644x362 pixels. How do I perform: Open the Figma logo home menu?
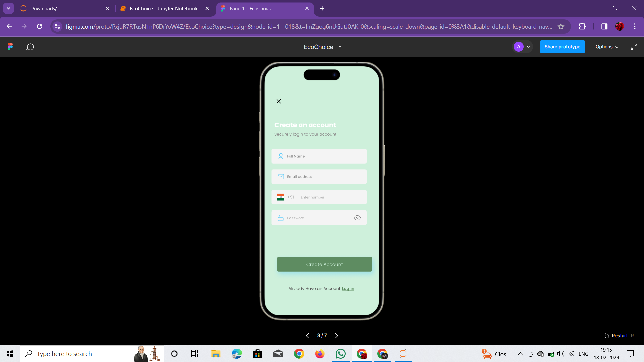pos(10,47)
